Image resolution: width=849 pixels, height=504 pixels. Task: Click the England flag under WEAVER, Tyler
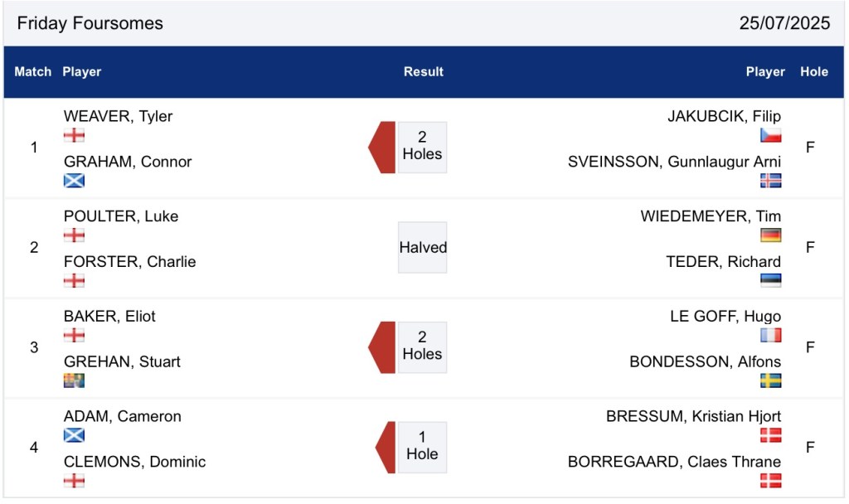tap(74, 135)
